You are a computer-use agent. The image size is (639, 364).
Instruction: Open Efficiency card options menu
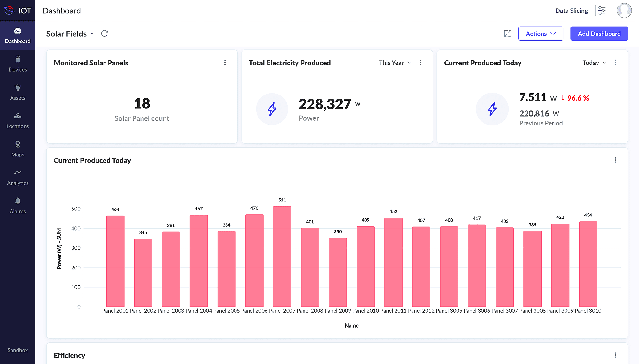pos(615,355)
